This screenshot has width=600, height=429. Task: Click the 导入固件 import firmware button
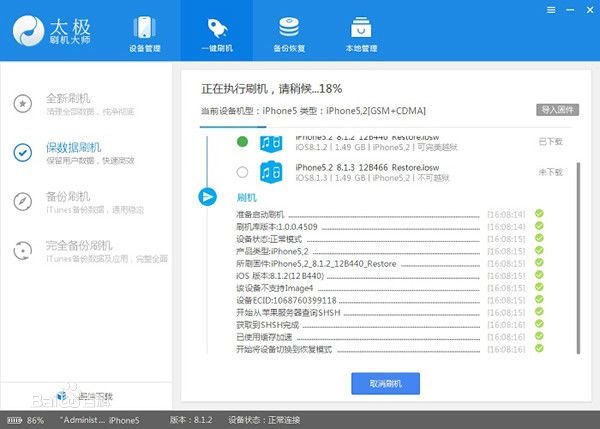557,110
